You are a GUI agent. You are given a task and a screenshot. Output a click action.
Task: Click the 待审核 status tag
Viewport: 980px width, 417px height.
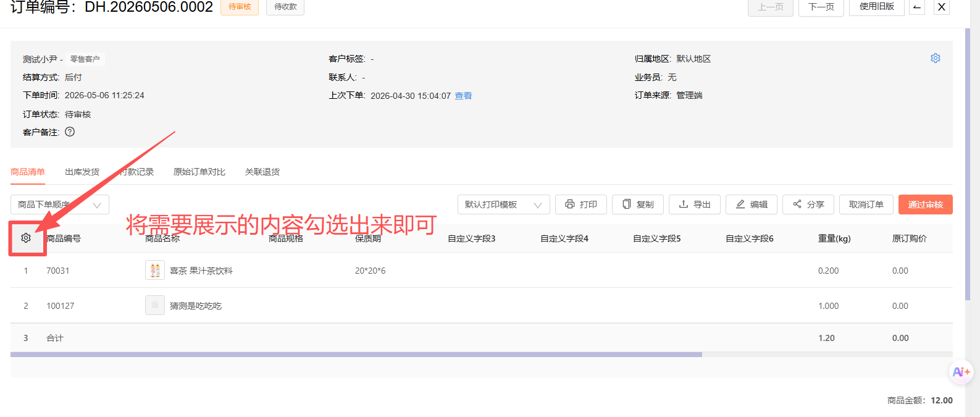[240, 7]
